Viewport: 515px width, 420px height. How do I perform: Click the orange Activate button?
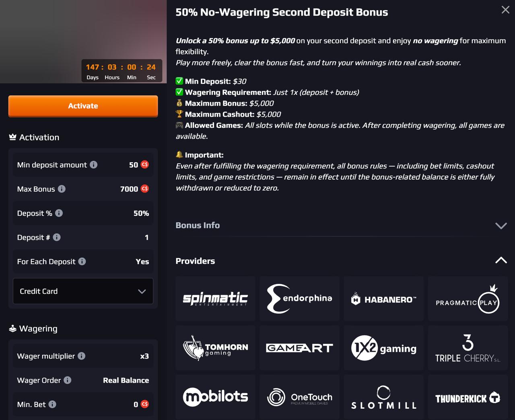tap(83, 106)
